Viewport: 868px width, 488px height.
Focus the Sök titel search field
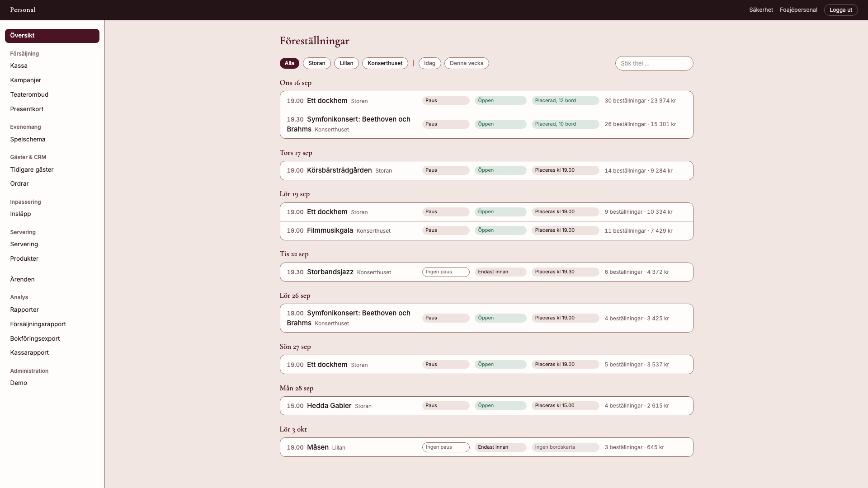tap(654, 63)
